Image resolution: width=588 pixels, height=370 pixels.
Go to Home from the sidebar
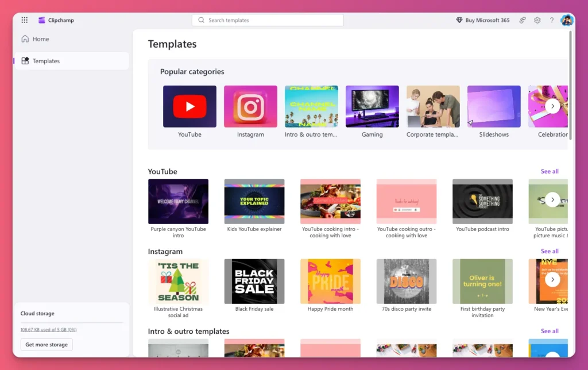(39, 38)
